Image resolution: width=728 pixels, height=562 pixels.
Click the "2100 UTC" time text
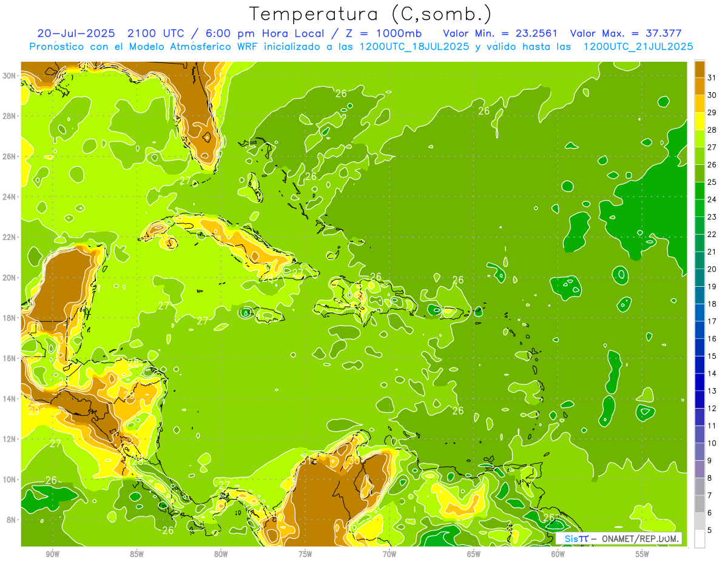click(156, 33)
